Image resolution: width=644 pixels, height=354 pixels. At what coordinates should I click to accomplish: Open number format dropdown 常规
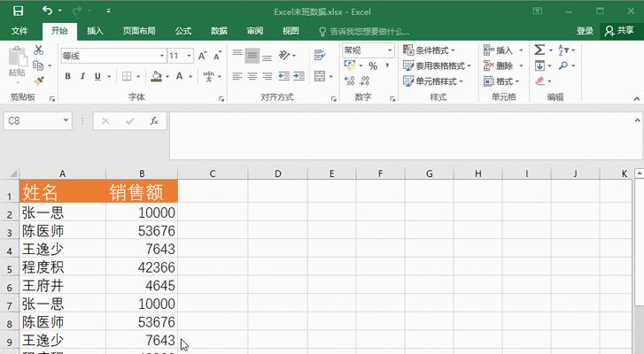390,50
